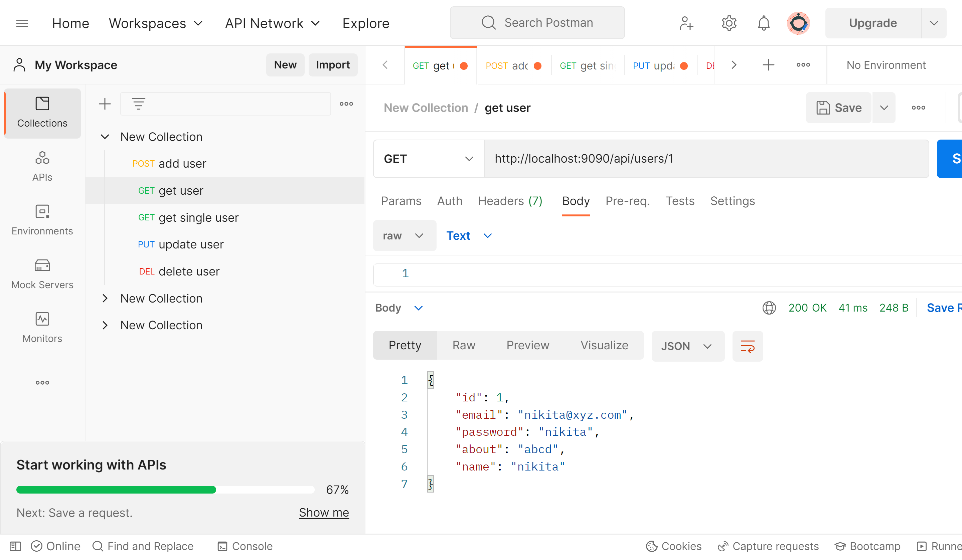Viewport: 962px width, 560px height.
Task: Open the APIs panel in sidebar
Action: 42,166
